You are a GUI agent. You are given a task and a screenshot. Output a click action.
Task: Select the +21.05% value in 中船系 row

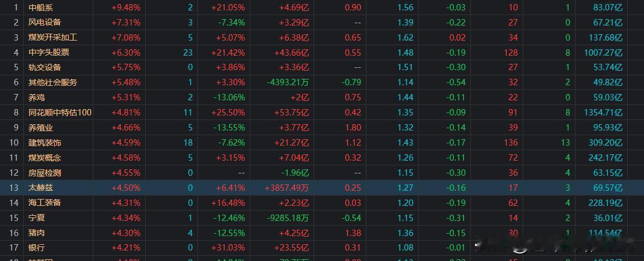(228, 7)
